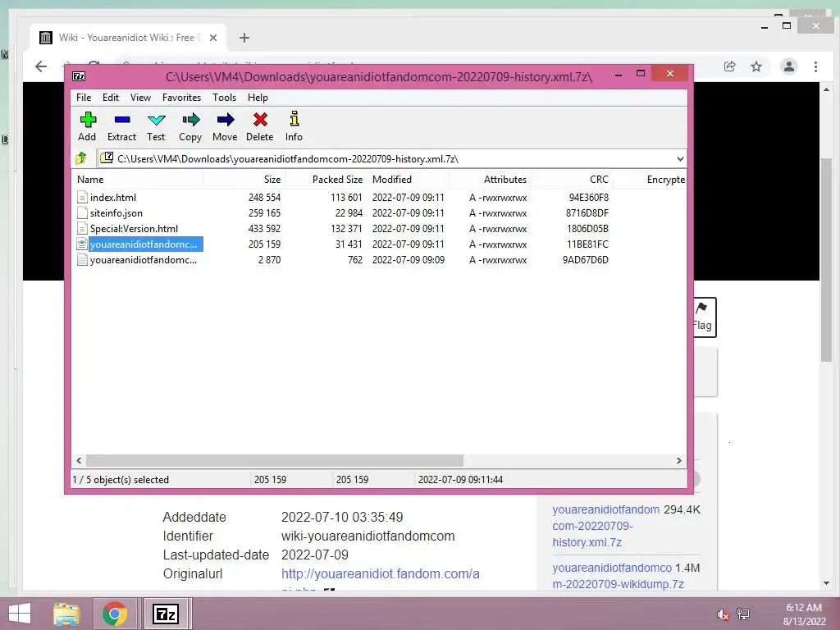Click the Chrome page vertical scrollbar thumb
The image size is (840, 630).
(826, 260)
